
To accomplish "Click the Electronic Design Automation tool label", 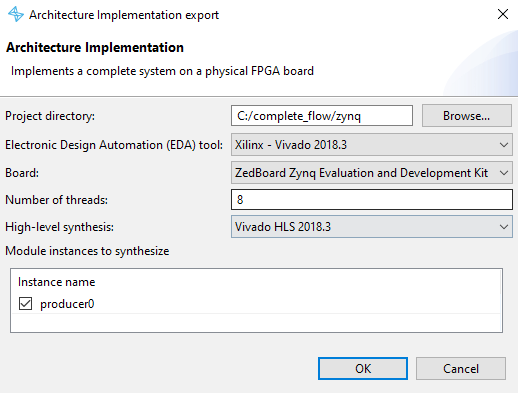I will 114,145.
